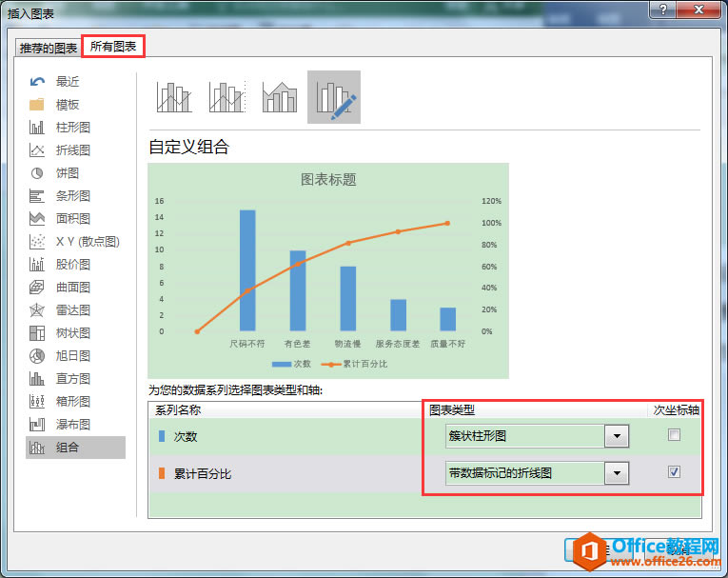Choose the Pie chart (饼图) icon
This screenshot has width=728, height=578.
(x=37, y=173)
